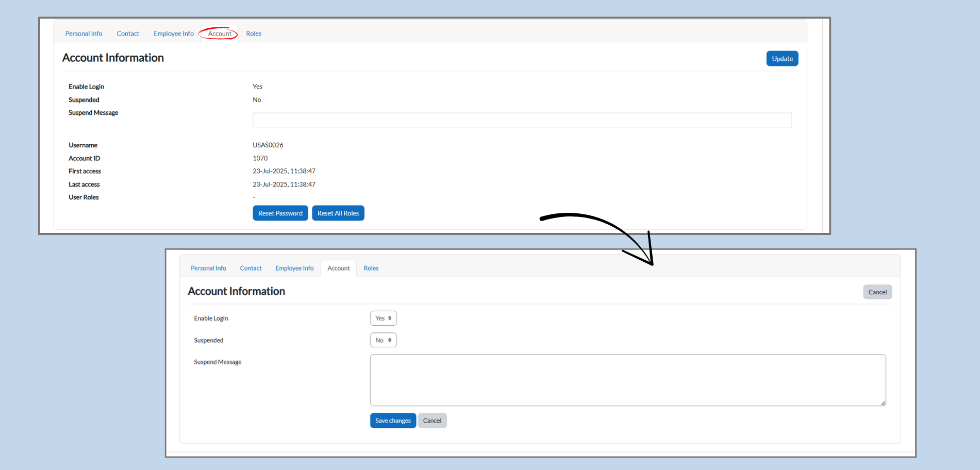Select the red-circled Account tab
The width and height of the screenshot is (980, 470).
coord(220,33)
